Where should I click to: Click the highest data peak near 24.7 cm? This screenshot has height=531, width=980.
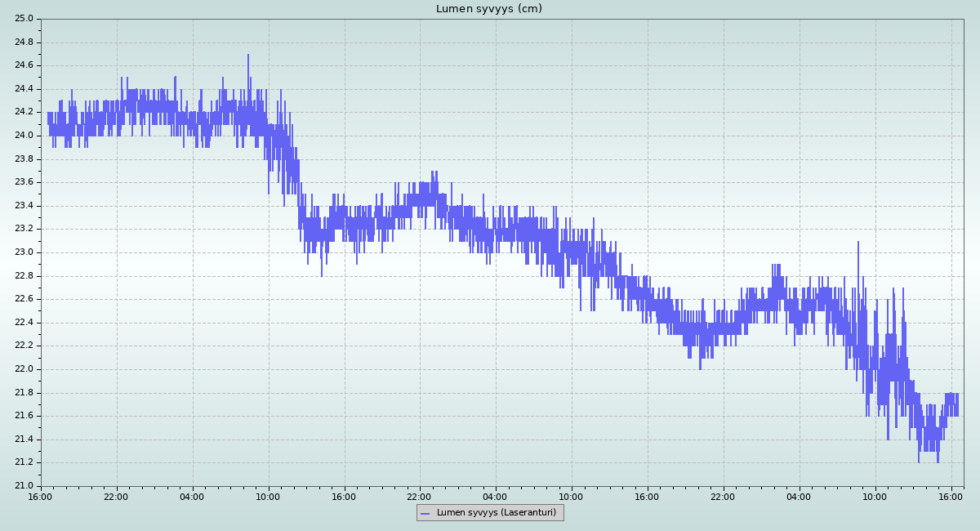tap(248, 56)
